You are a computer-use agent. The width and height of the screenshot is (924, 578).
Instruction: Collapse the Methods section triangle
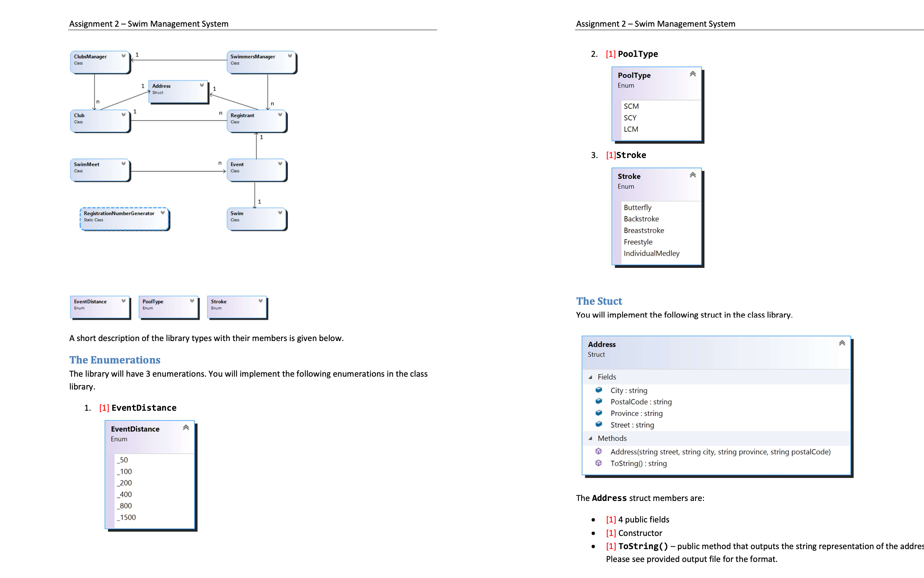(x=590, y=438)
